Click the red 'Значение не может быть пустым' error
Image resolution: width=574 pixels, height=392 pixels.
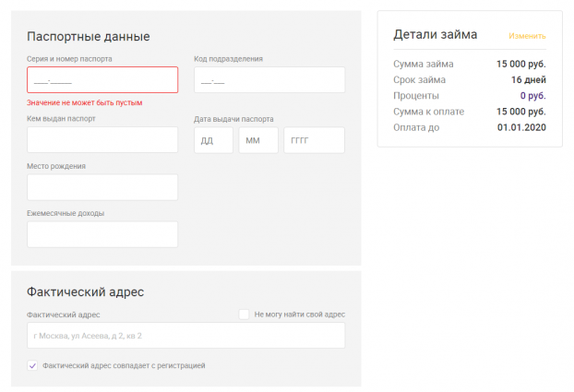[85, 102]
